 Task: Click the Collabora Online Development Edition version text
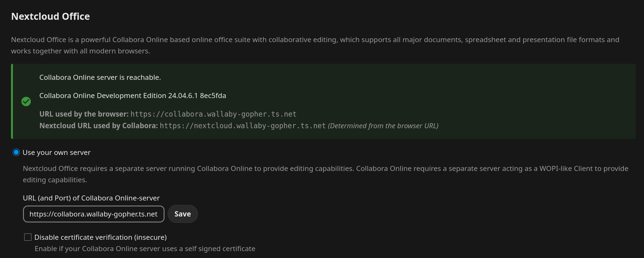132,96
